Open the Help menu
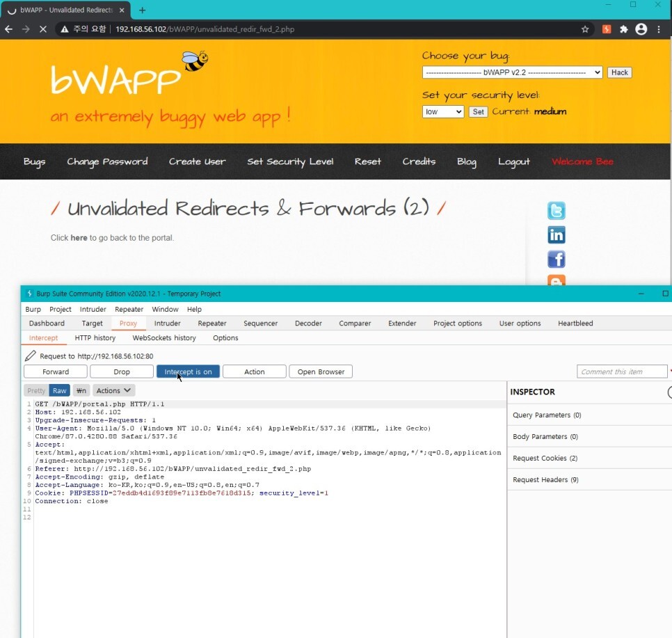This screenshot has width=672, height=638. [194, 309]
